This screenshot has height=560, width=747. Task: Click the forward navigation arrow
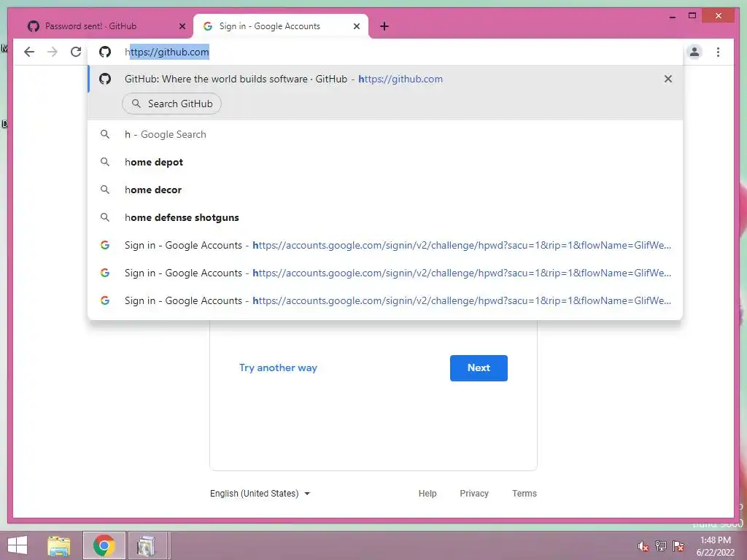[x=53, y=52]
